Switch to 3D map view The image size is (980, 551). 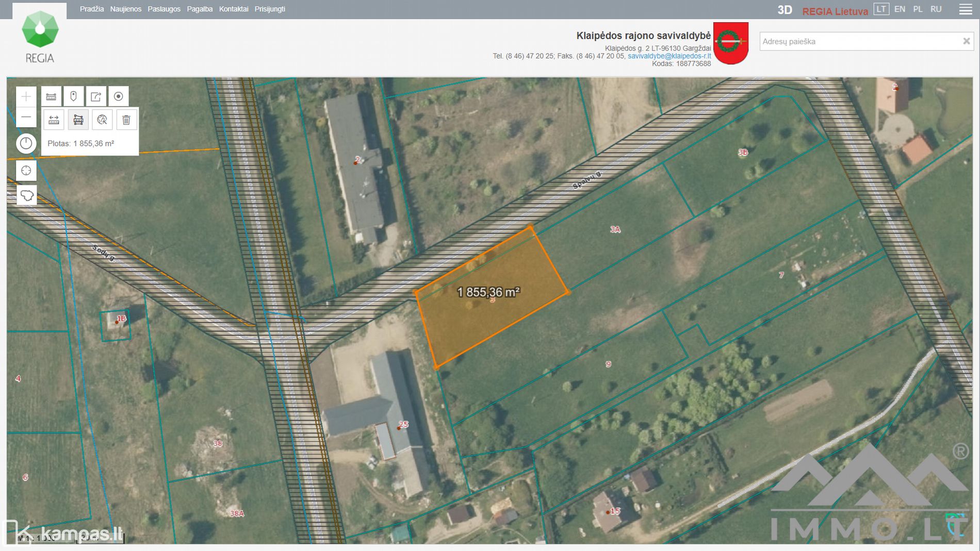(785, 10)
